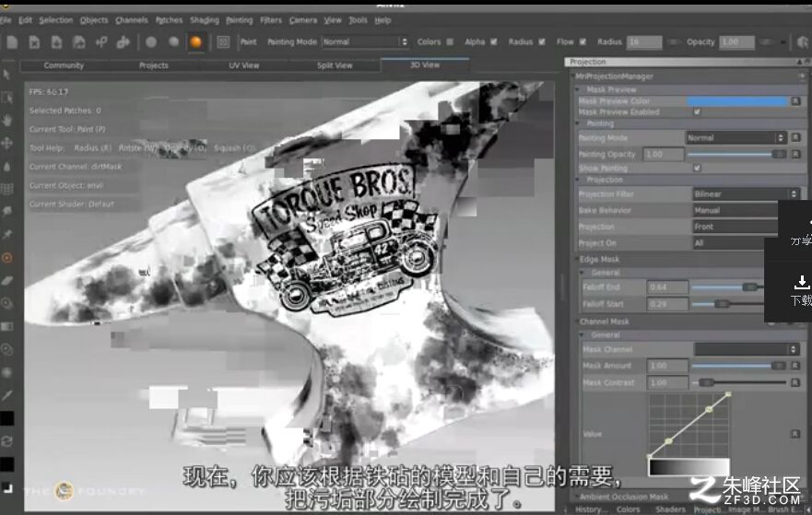812x515 pixels.
Task: Reset Mask Amount with its R button
Action: pos(796,366)
